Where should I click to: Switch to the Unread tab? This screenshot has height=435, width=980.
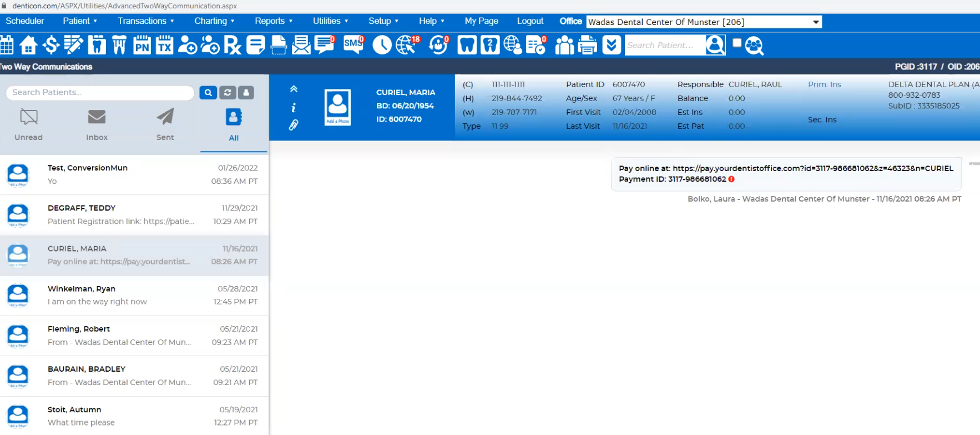click(28, 125)
